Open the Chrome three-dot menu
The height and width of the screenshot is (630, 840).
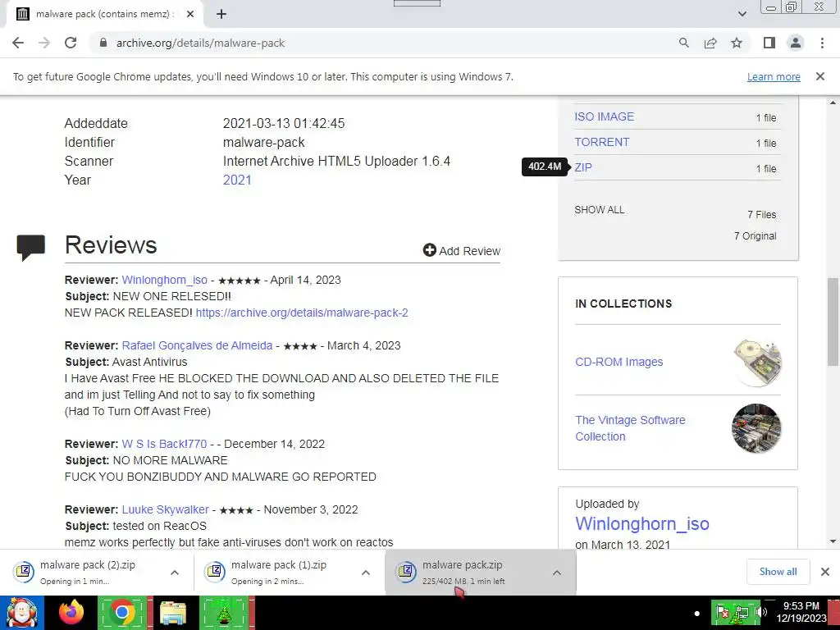tap(822, 43)
